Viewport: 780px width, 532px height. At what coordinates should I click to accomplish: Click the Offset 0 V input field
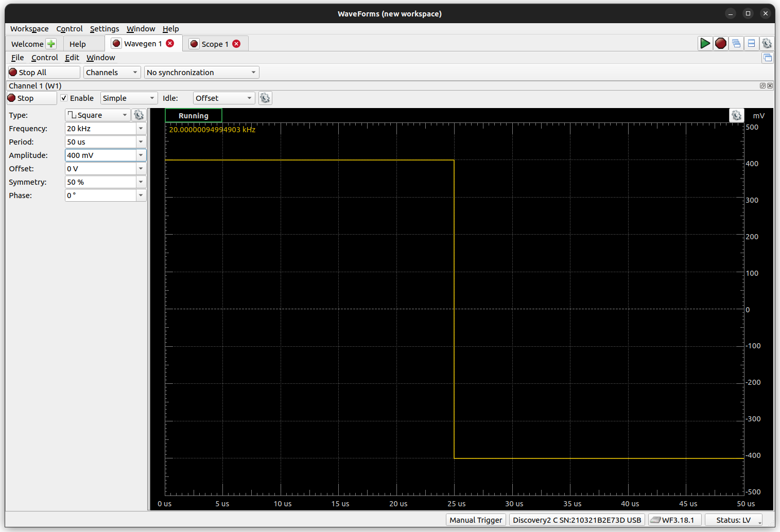click(x=100, y=169)
